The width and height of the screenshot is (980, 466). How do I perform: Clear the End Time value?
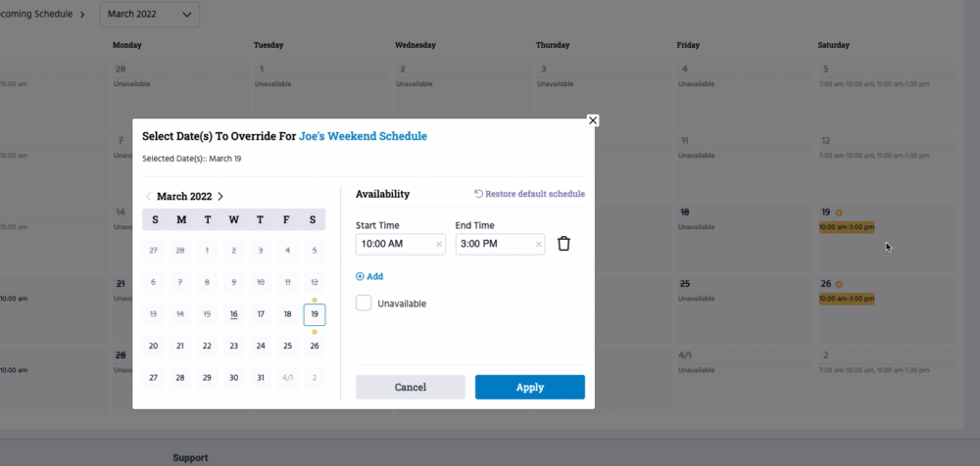(538, 244)
